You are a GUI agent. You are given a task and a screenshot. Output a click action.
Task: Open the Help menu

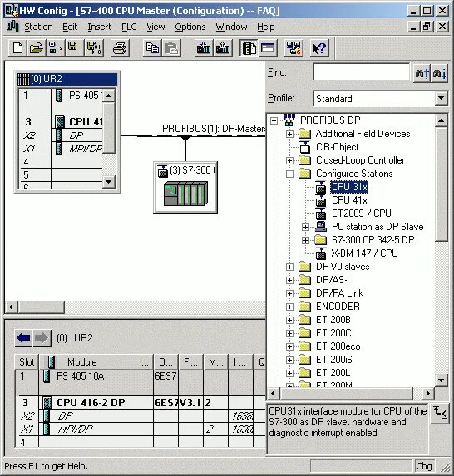(266, 27)
